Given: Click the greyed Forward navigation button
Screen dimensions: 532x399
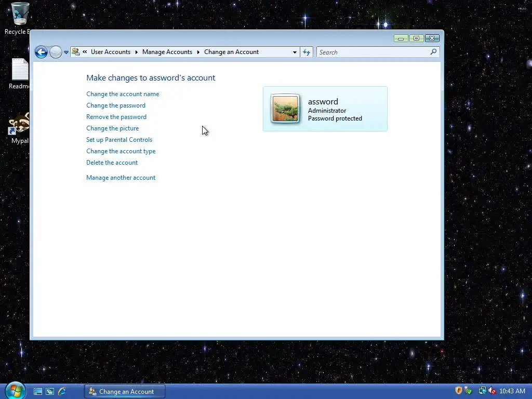Looking at the screenshot, I should pyautogui.click(x=56, y=52).
